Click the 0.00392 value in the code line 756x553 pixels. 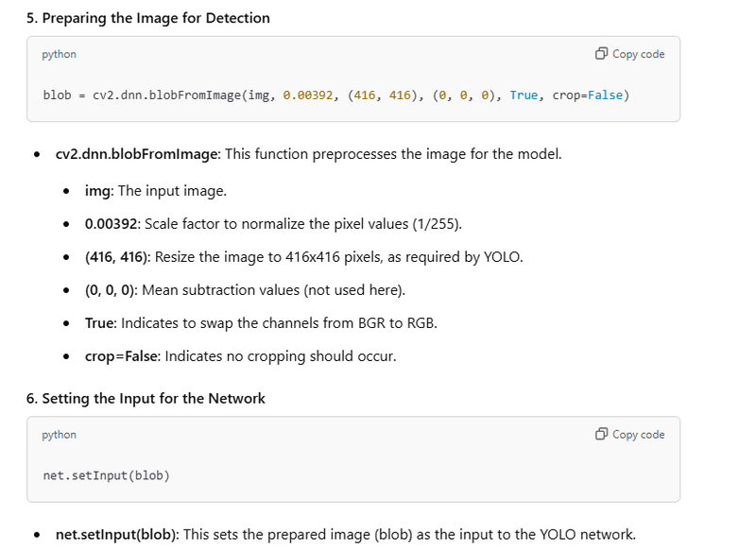click(308, 95)
